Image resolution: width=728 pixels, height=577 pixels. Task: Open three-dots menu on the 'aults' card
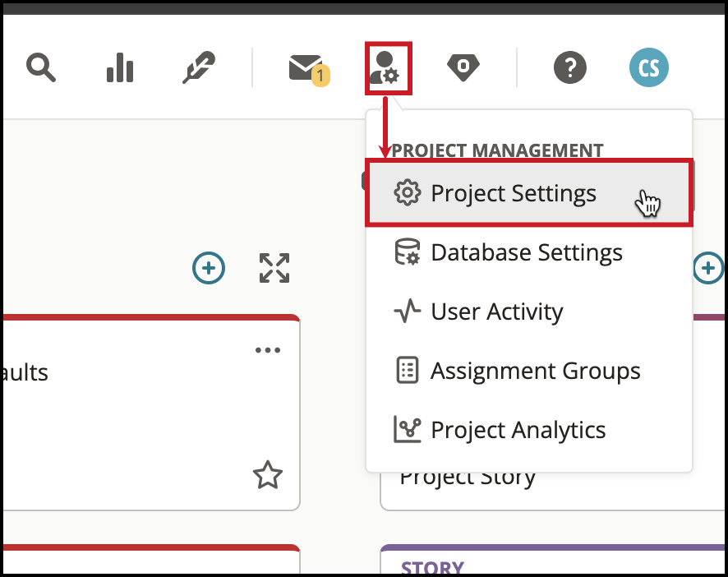coord(268,350)
